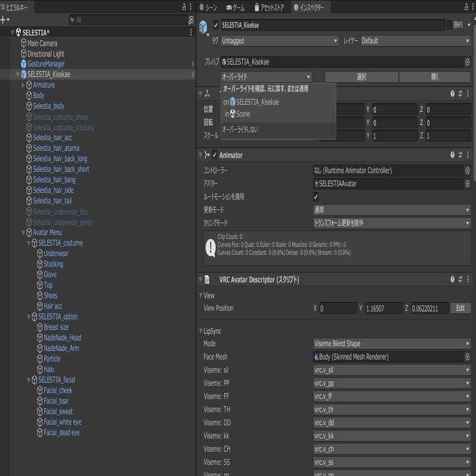
Task: Click the Animator component icon
Action: [x=207, y=155]
